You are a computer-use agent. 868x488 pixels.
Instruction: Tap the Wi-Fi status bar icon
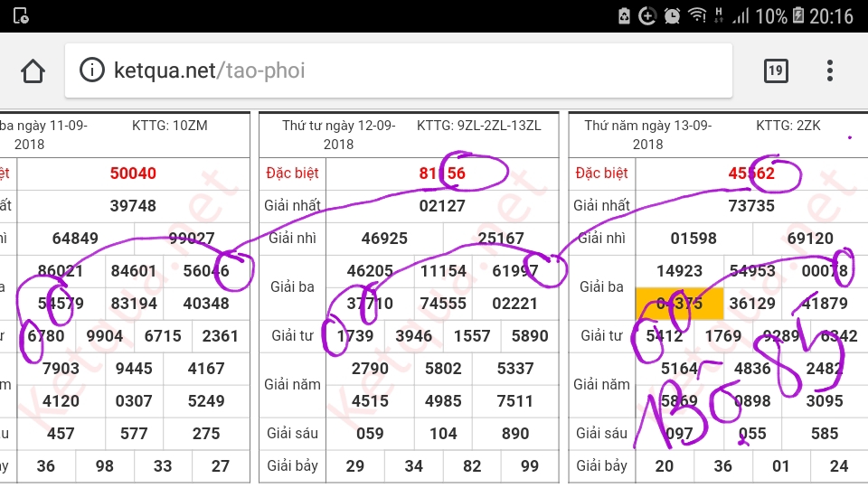click(x=697, y=15)
